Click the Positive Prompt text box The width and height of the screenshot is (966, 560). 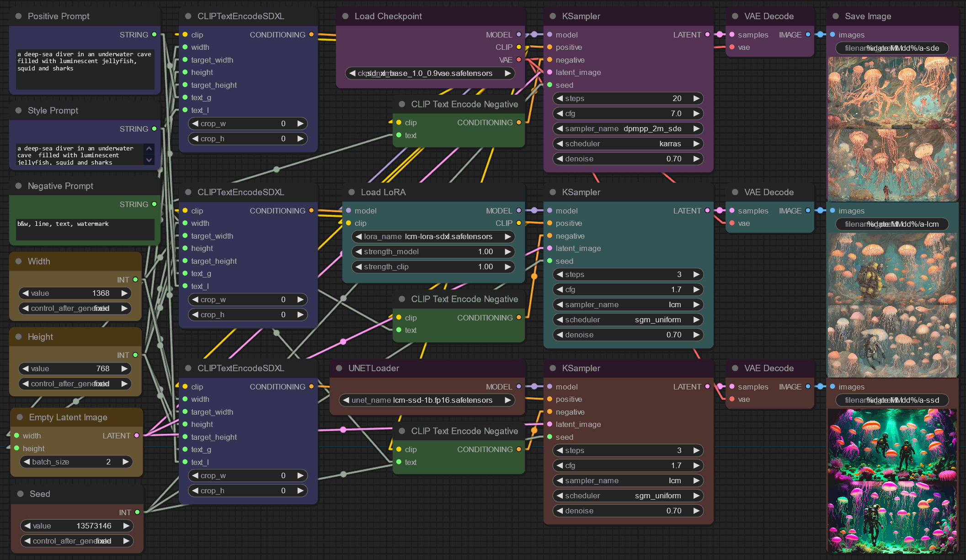(x=85, y=69)
